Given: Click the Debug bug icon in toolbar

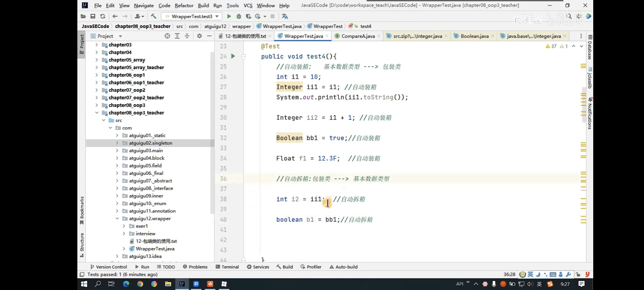Looking at the screenshot, I should 239,16.
